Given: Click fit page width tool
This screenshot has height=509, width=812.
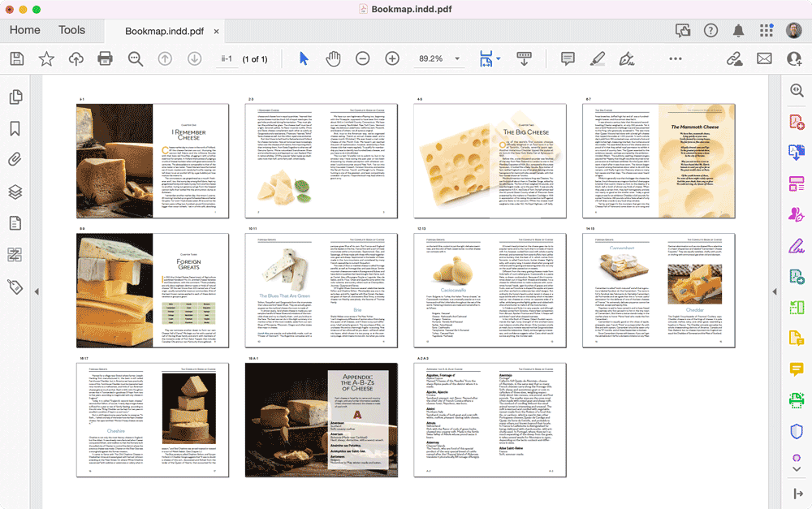Looking at the screenshot, I should 486,58.
